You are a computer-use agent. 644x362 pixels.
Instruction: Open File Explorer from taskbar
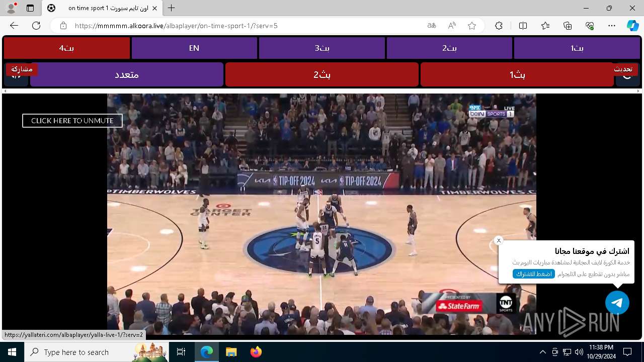[x=231, y=352]
